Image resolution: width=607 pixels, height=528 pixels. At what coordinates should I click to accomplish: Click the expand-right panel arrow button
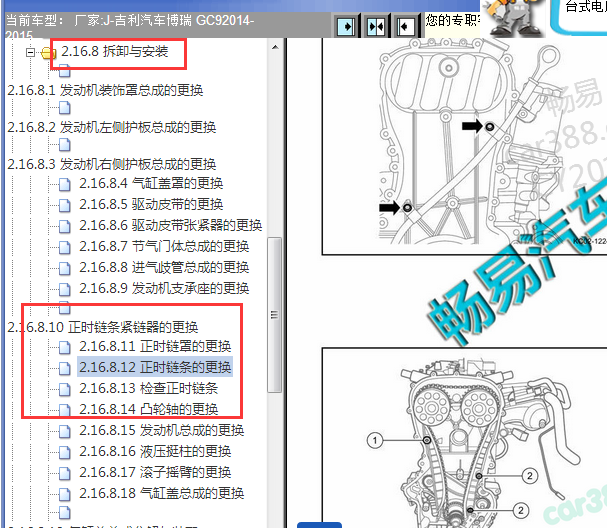[346, 26]
